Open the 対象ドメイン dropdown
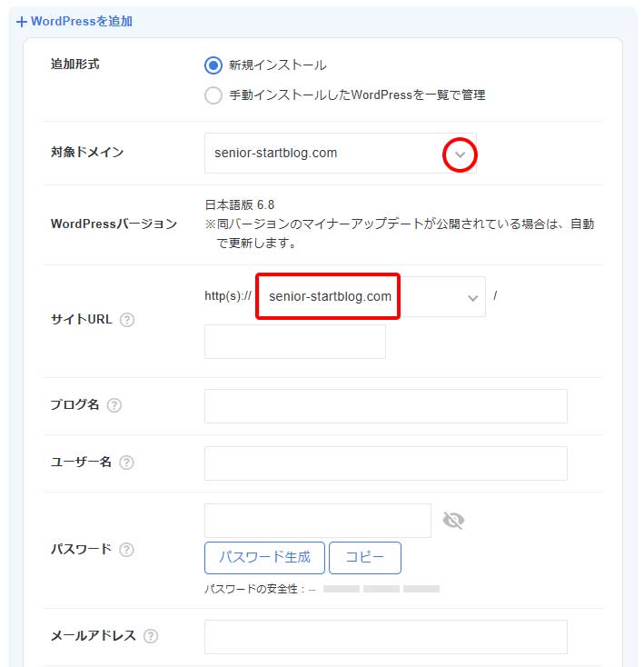Image resolution: width=644 pixels, height=667 pixels. pos(340,154)
